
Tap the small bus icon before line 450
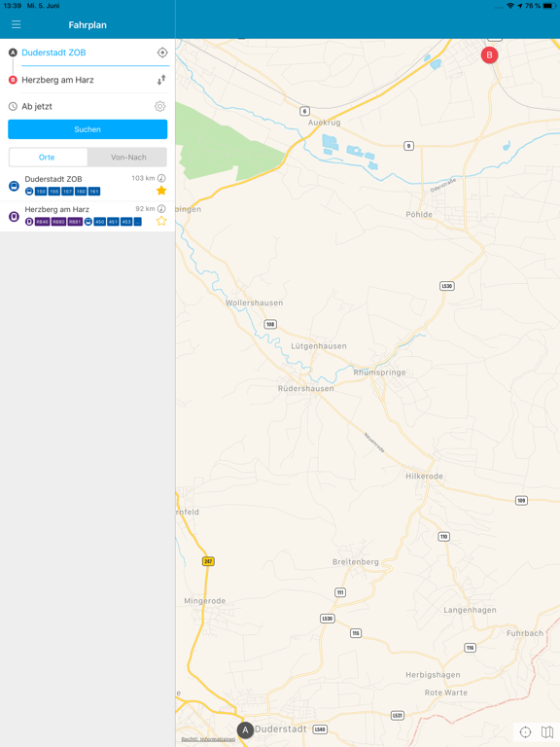(x=88, y=222)
